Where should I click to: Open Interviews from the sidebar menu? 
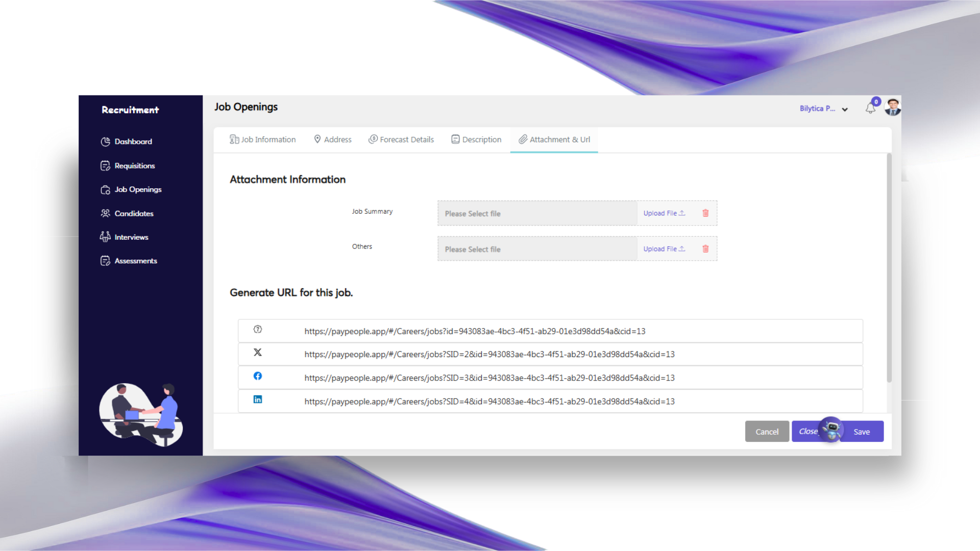coord(131,237)
